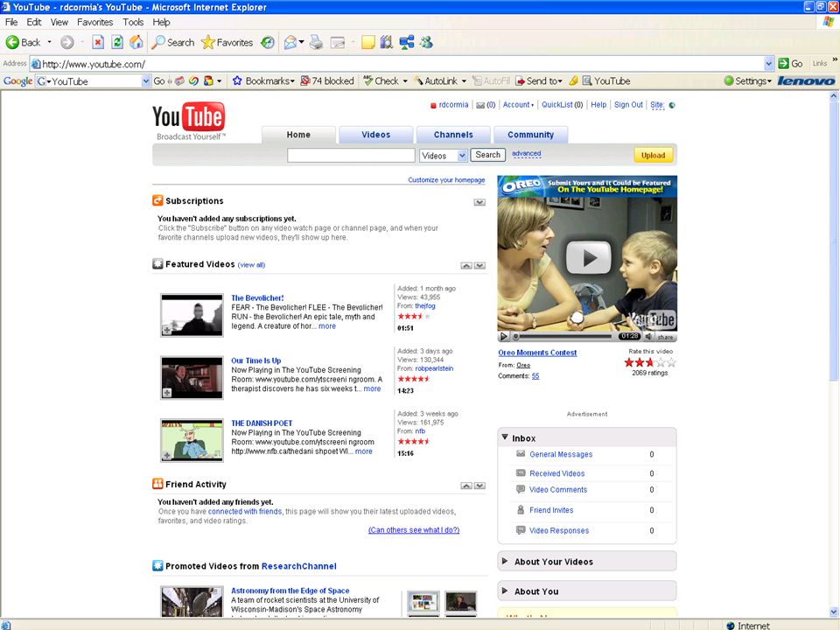Open the address bar dropdown arrow

pos(769,64)
